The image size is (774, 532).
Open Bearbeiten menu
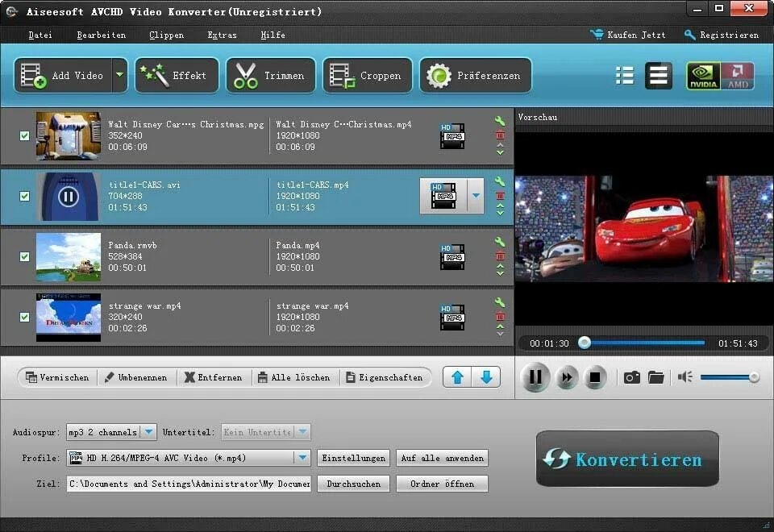coord(102,35)
